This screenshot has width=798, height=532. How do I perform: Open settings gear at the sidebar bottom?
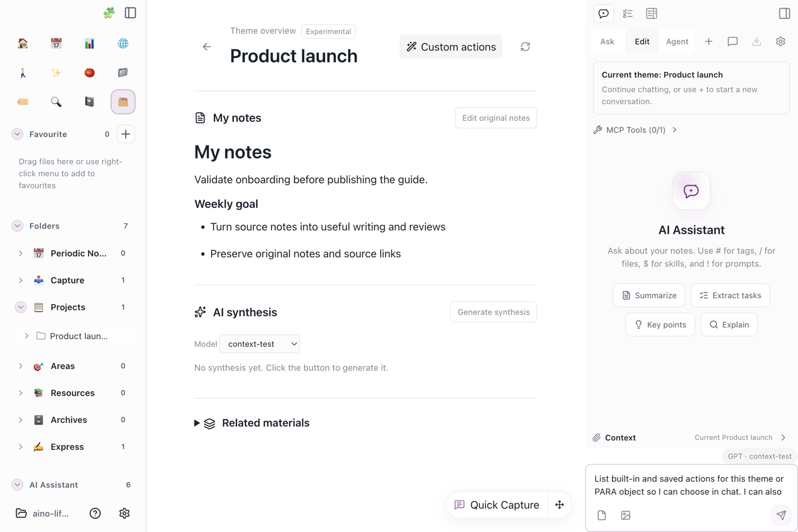coord(124,514)
